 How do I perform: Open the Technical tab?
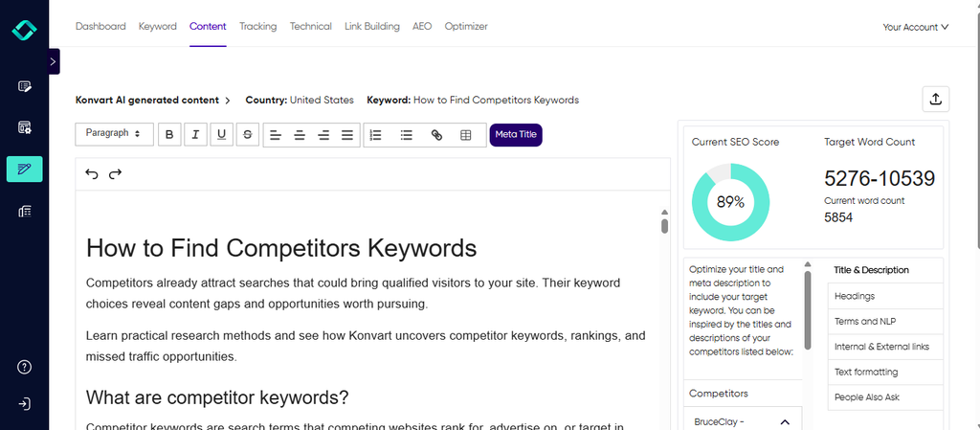tap(311, 26)
